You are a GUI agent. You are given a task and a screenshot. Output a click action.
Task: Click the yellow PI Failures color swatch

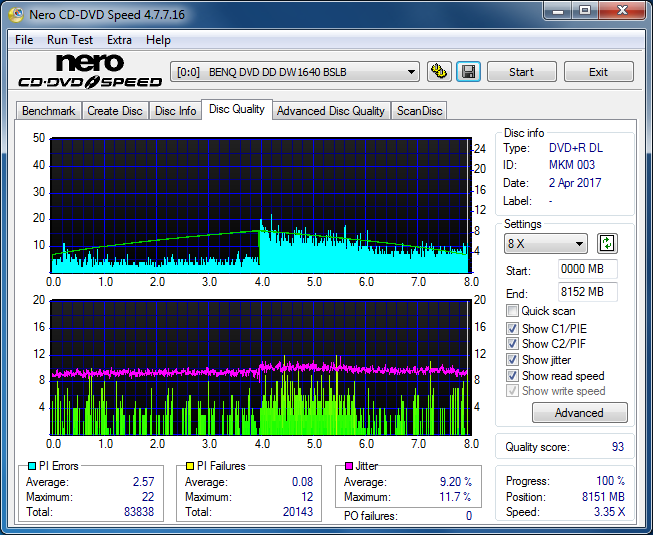tap(190, 466)
